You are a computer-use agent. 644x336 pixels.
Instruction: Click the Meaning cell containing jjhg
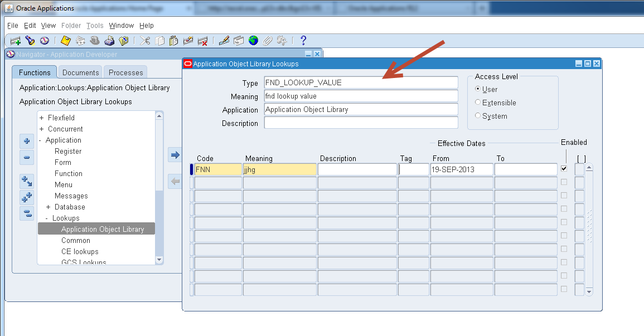(x=280, y=169)
